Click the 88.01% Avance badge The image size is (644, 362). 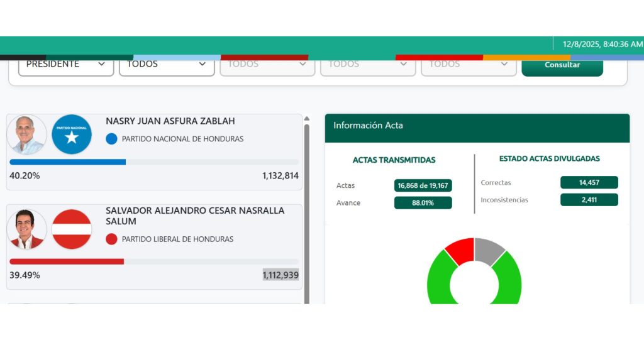pos(423,203)
